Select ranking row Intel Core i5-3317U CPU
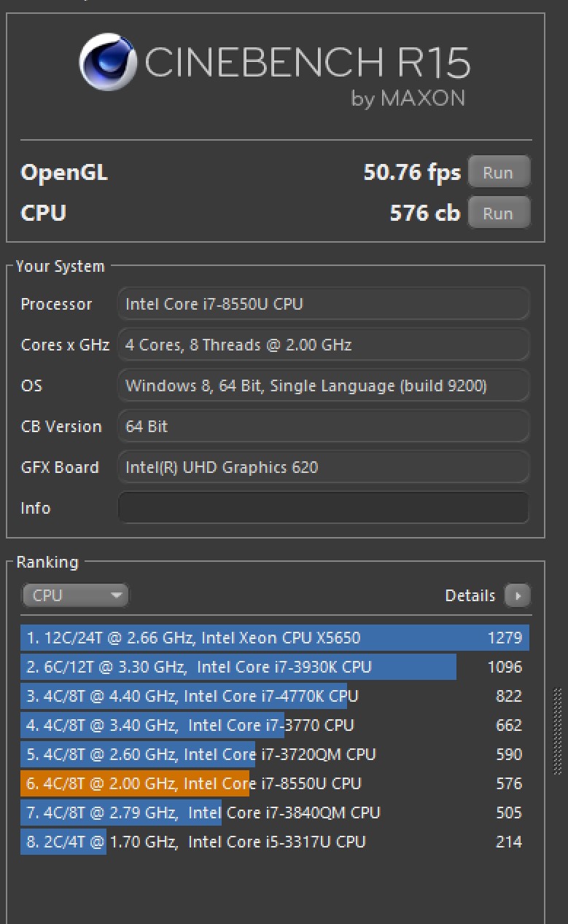Screen dimensions: 568x924 (275, 842)
